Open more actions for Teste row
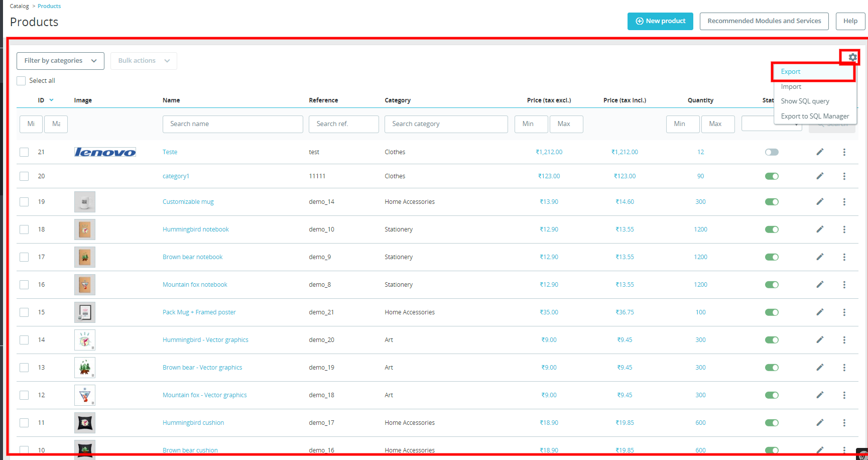 click(844, 152)
